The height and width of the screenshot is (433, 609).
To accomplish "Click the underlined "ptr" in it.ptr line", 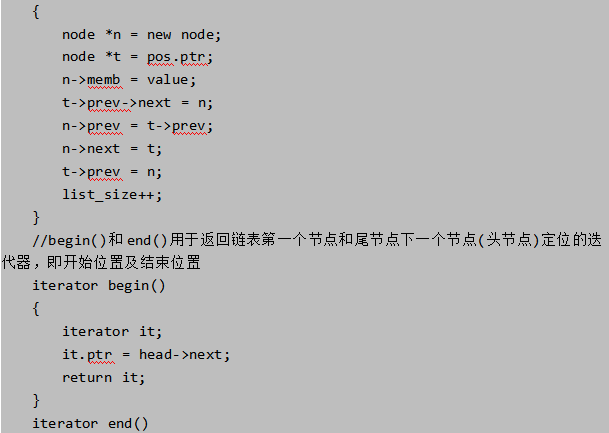I will (x=99, y=355).
